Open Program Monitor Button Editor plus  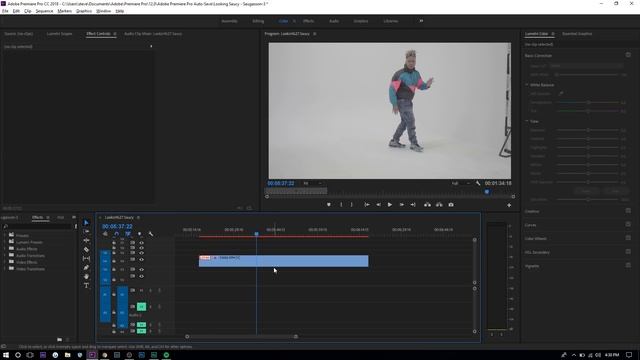pos(509,205)
